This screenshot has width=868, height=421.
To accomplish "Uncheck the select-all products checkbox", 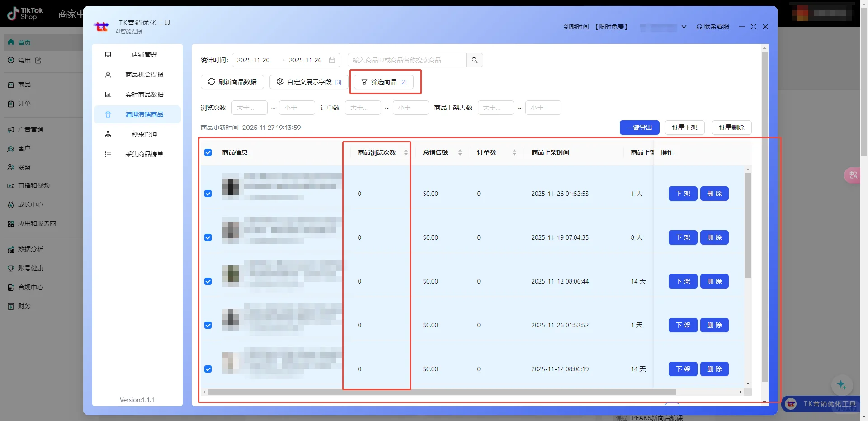I will 208,152.
